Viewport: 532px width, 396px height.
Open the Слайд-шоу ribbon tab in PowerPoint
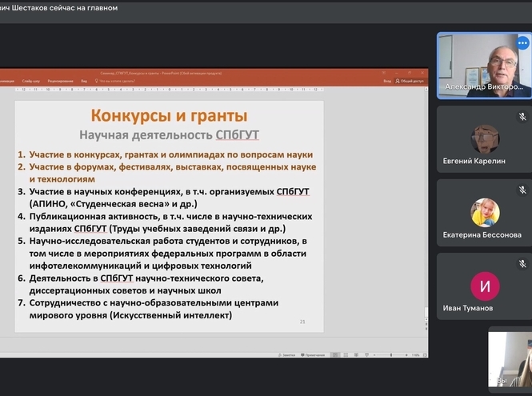[31, 81]
